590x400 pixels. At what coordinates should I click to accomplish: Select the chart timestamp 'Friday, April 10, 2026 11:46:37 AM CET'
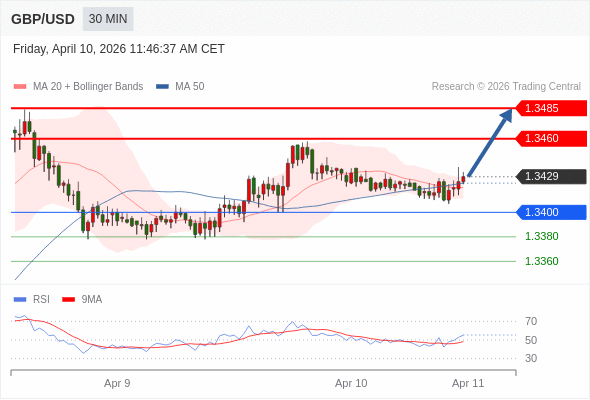click(x=119, y=49)
